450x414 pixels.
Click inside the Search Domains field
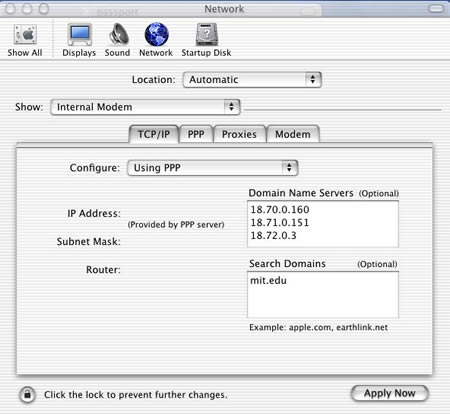coord(323,295)
